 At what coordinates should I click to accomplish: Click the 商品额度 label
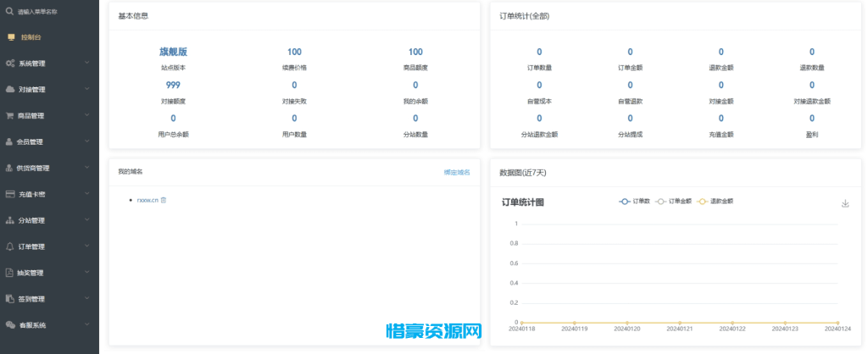[x=415, y=68]
